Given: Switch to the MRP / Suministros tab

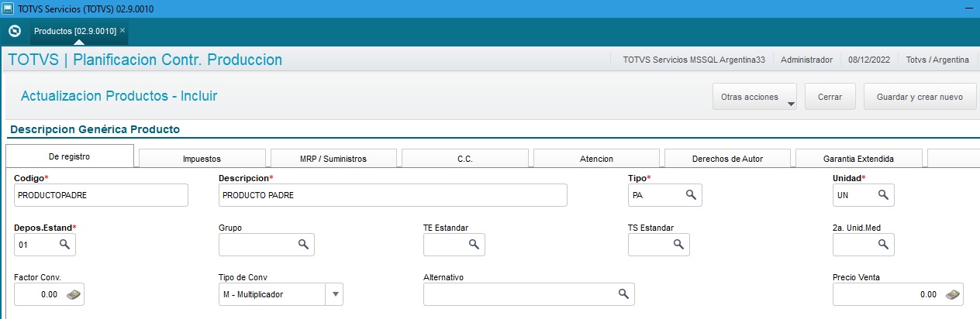Looking at the screenshot, I should [333, 158].
